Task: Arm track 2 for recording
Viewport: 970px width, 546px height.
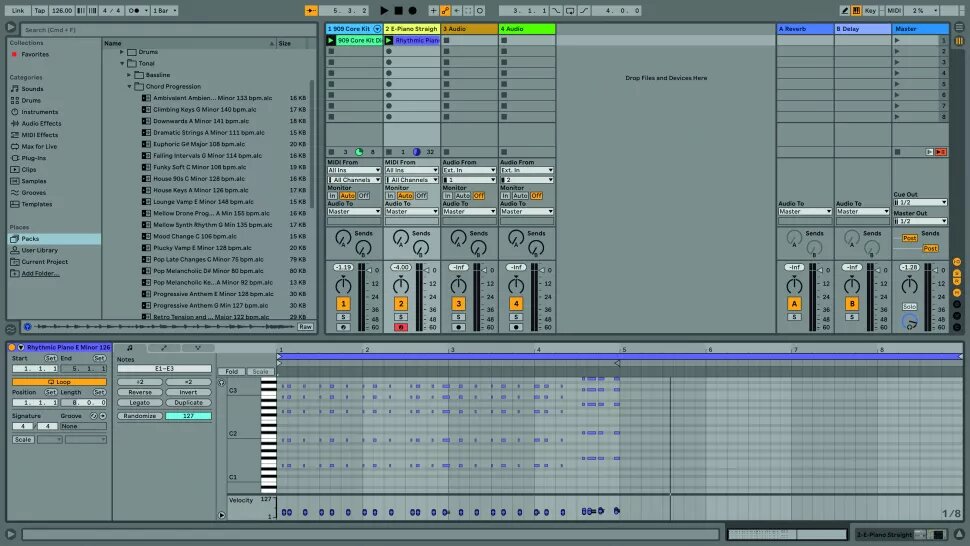Action: click(400, 327)
